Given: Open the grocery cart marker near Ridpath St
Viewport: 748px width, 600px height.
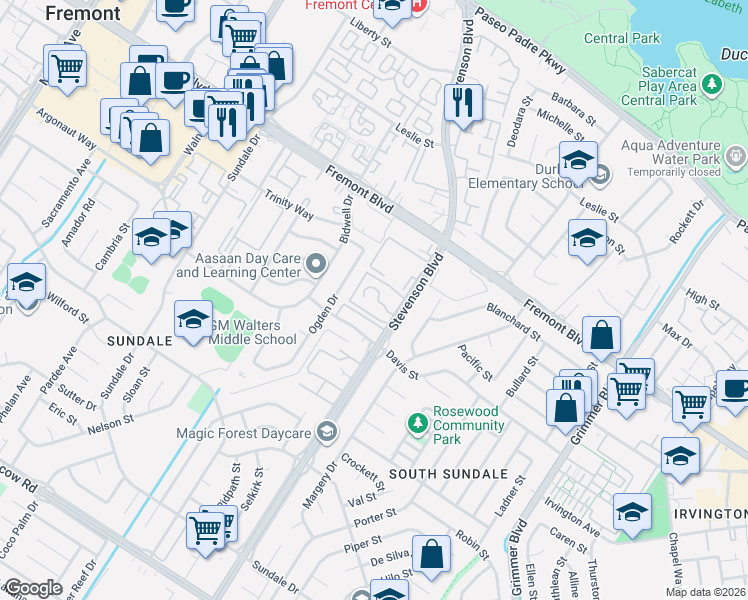Looking at the screenshot, I should tap(206, 532).
